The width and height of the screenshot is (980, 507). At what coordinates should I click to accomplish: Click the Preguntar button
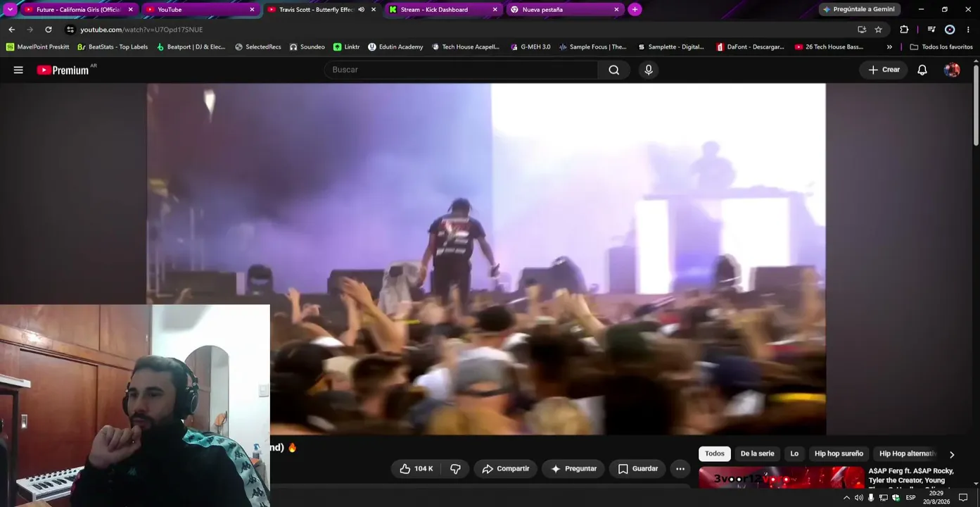[573, 469]
